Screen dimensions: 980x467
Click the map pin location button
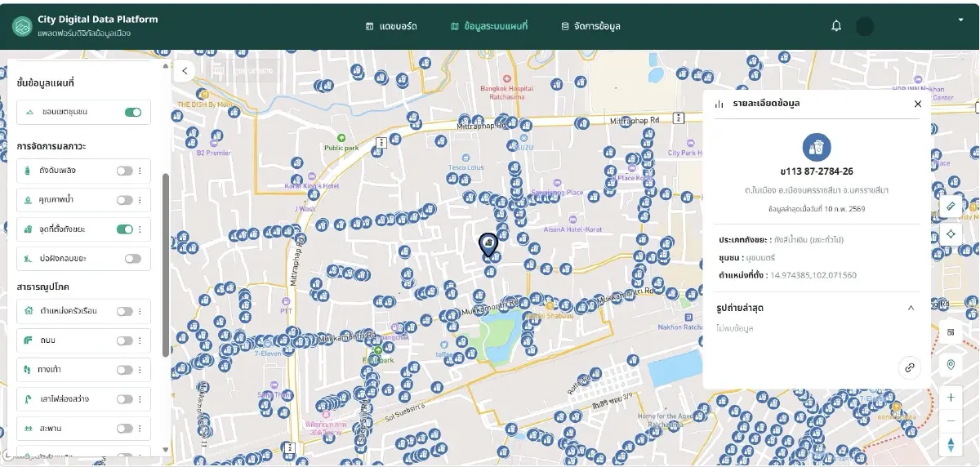[x=951, y=365]
